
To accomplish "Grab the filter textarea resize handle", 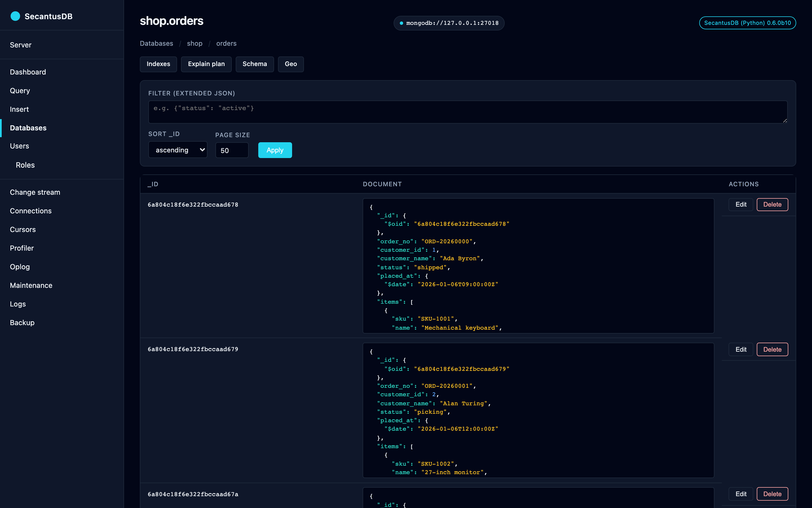I will [785, 121].
